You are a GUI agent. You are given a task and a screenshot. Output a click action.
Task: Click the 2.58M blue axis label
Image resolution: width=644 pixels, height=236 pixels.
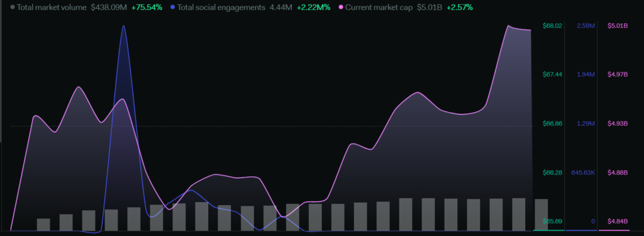pos(586,26)
